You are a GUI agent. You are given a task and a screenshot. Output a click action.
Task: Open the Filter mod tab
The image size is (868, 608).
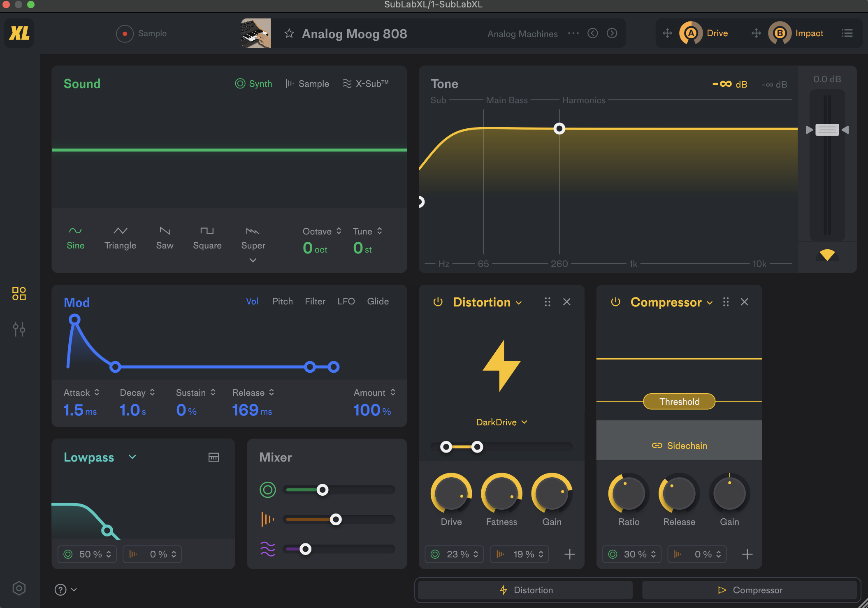pos(315,301)
